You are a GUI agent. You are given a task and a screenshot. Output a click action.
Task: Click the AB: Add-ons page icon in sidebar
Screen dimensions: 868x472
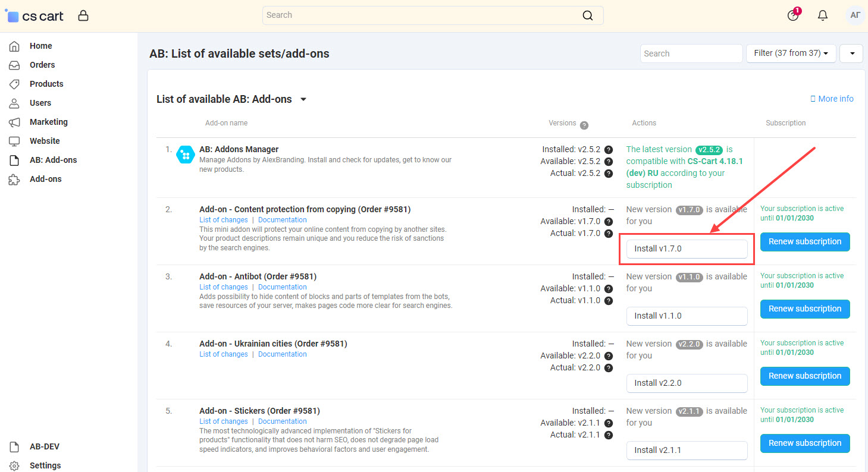click(x=14, y=160)
